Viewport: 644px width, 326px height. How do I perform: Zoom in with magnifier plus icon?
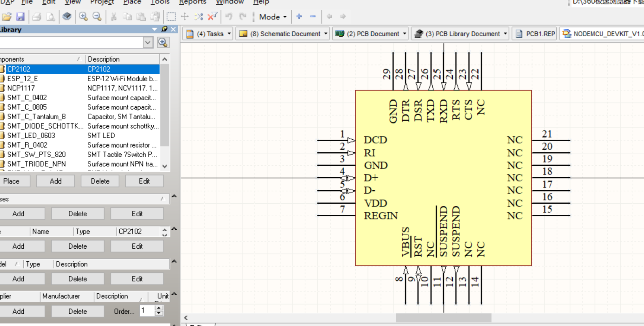click(83, 17)
